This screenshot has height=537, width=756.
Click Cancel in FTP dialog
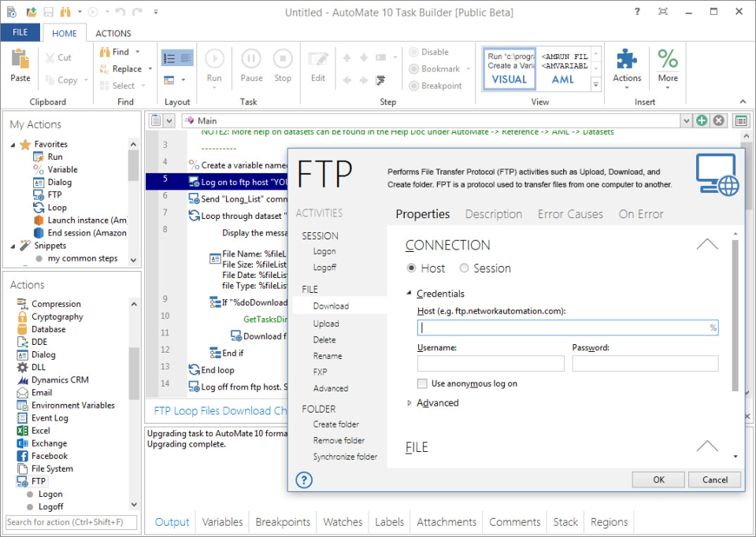pyautogui.click(x=714, y=480)
